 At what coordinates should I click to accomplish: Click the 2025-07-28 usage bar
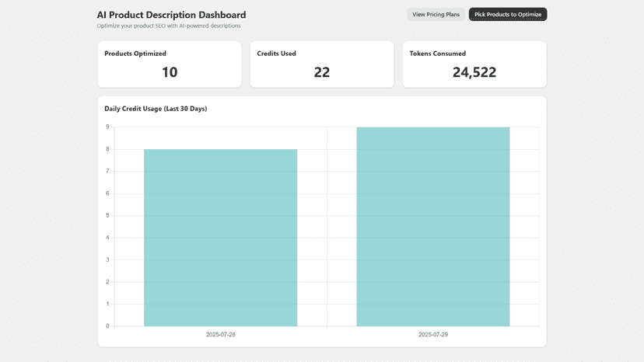(221, 238)
